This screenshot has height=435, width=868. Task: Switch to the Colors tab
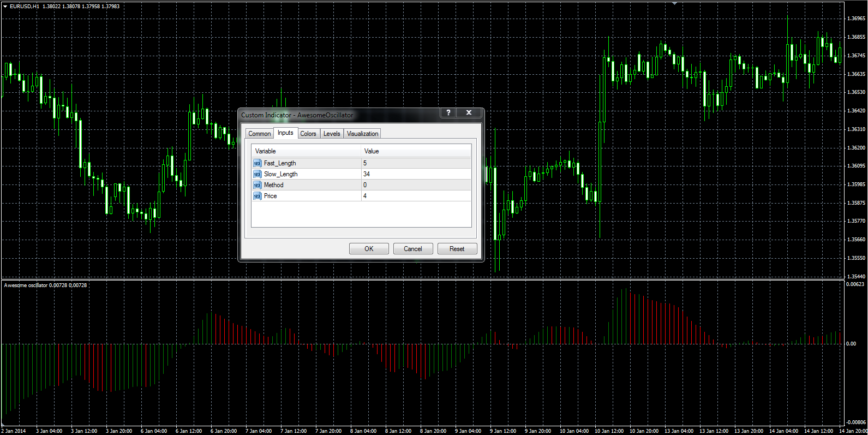click(x=308, y=134)
